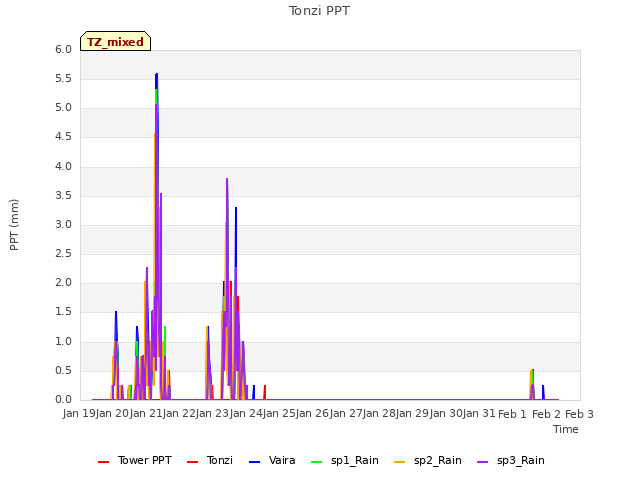Click the TZ_mixed annotation label
The image size is (640, 480).
(x=116, y=41)
